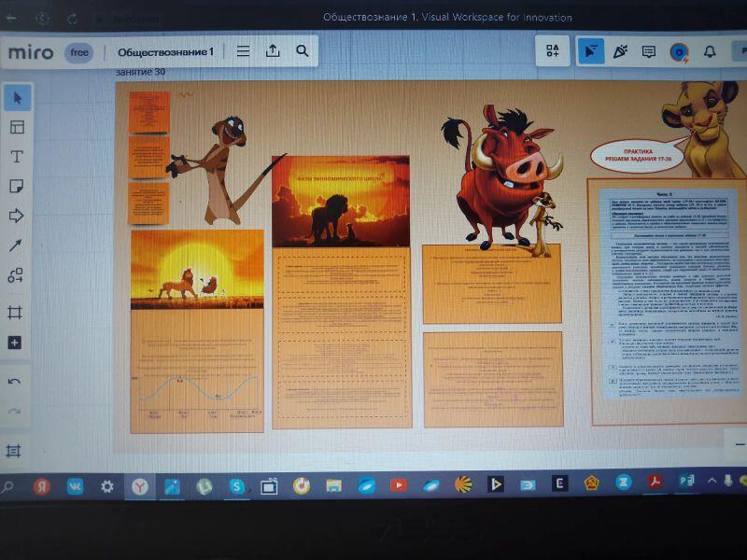Toggle collaborators' cursors visibility

pos(590,51)
